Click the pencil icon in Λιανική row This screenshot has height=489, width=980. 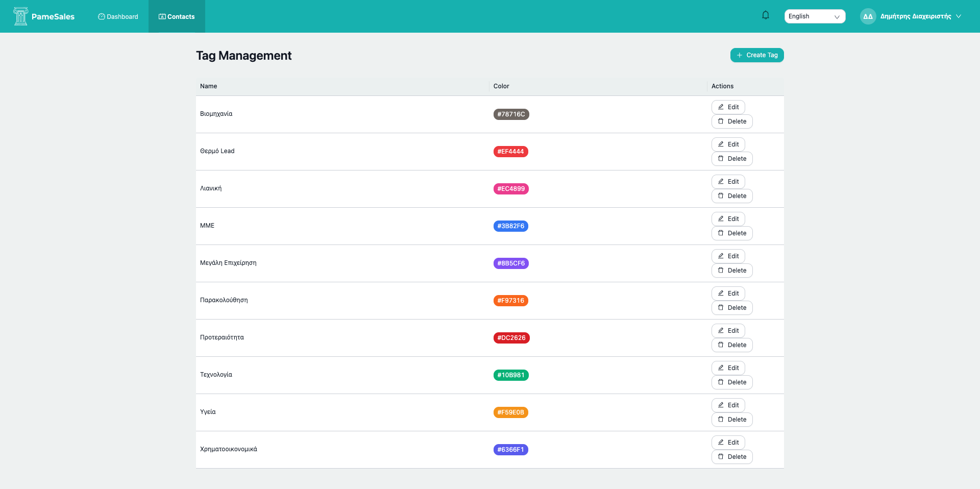click(x=721, y=182)
